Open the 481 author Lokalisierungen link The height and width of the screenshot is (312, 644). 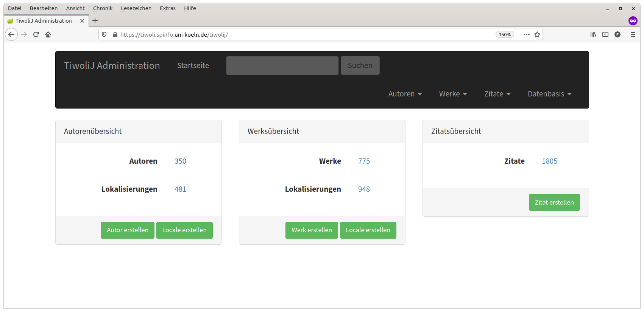tap(180, 189)
